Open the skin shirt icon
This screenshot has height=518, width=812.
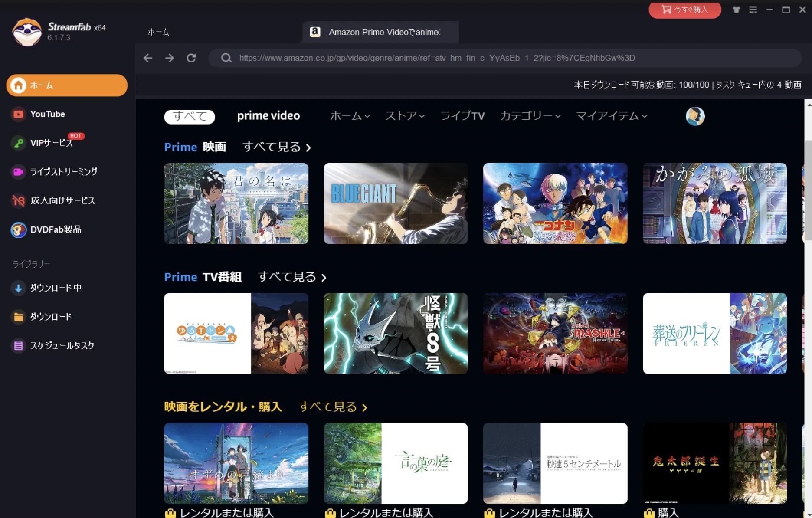click(x=737, y=10)
